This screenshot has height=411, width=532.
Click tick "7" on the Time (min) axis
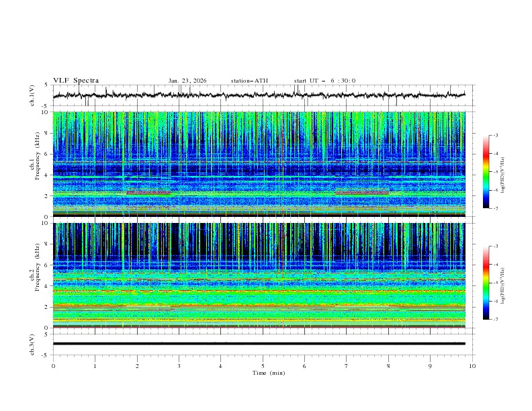[x=347, y=366]
